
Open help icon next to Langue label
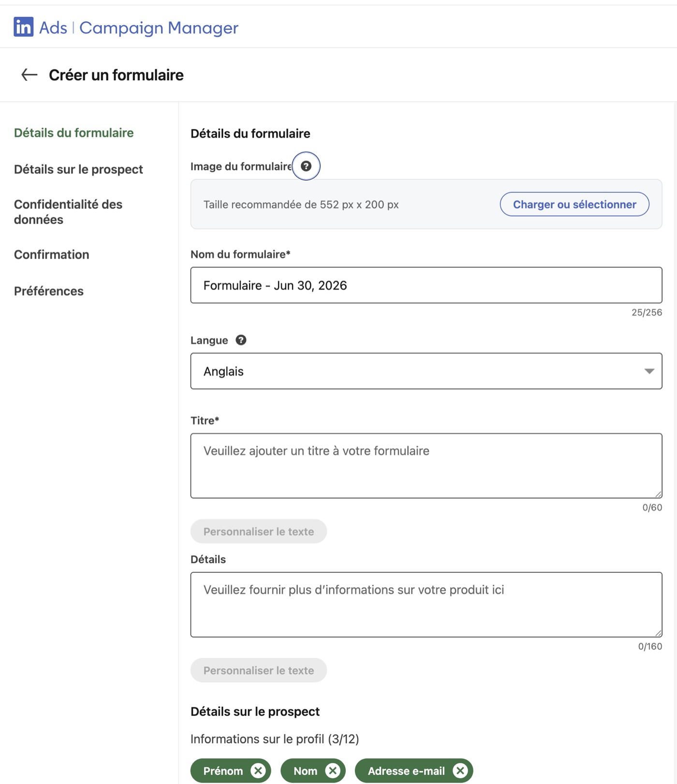241,340
